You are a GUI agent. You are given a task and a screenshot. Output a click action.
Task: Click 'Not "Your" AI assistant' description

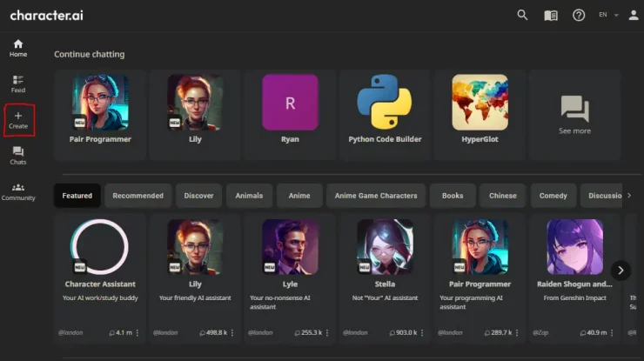(x=385, y=297)
